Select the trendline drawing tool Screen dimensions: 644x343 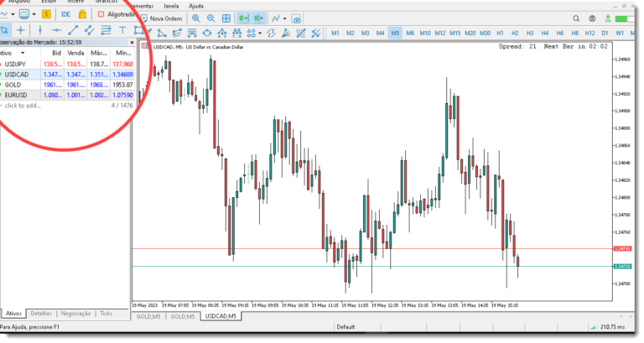tap(73, 30)
